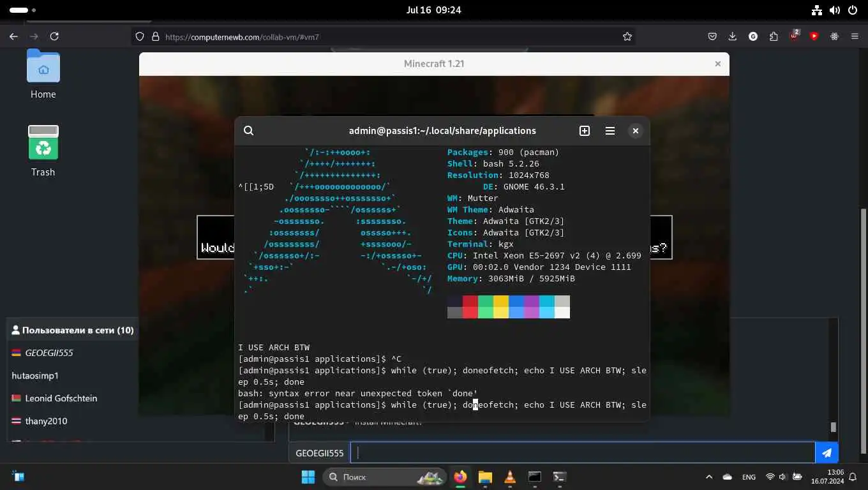Open the uBlock extension with badge 2
The width and height of the screenshot is (868, 490).
[794, 36]
